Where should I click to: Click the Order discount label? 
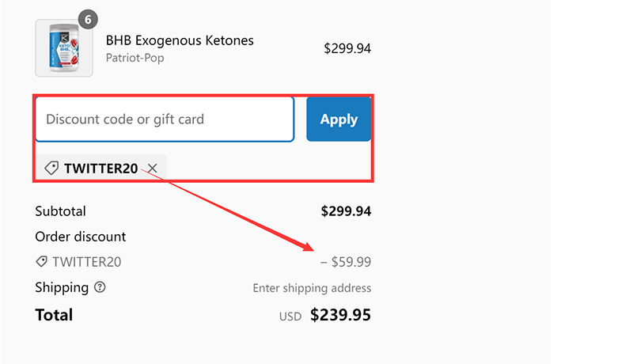point(80,237)
